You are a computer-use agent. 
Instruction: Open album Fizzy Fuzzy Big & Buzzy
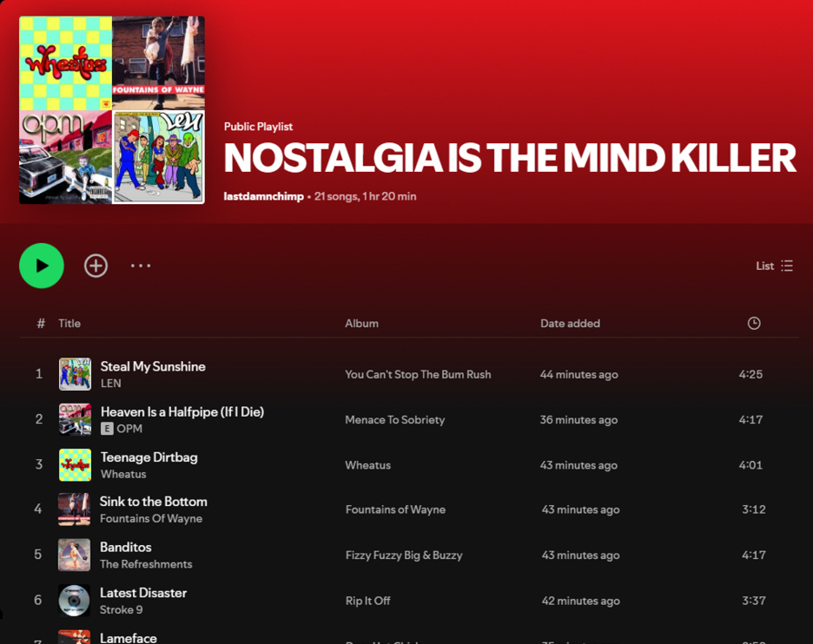pos(404,555)
